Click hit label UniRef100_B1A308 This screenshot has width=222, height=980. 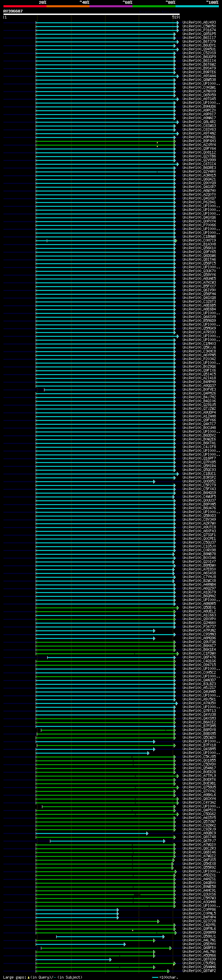(x=199, y=244)
